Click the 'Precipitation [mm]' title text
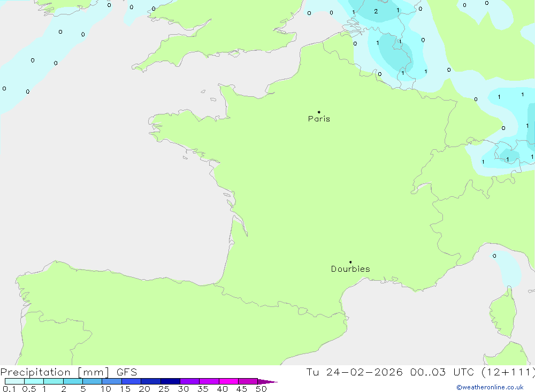The height and width of the screenshot is (392, 535). click(55, 372)
